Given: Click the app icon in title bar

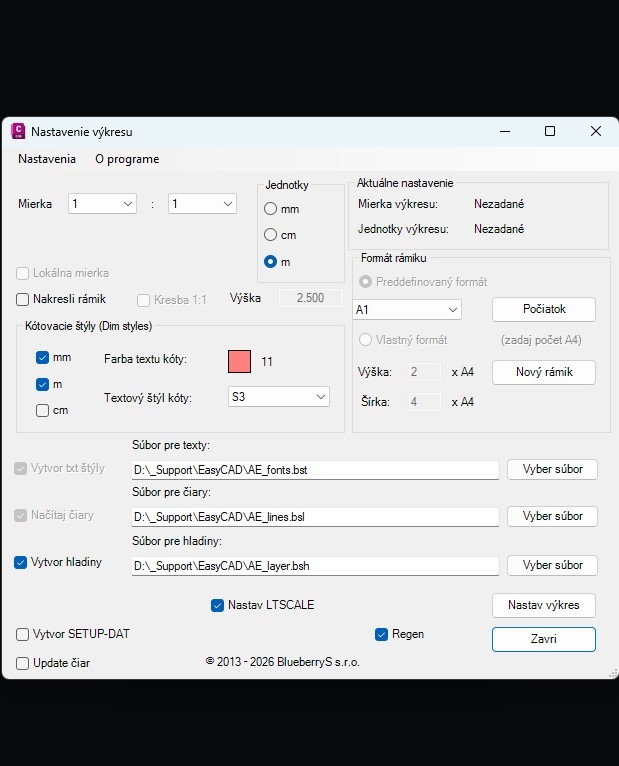Looking at the screenshot, I should coord(18,131).
